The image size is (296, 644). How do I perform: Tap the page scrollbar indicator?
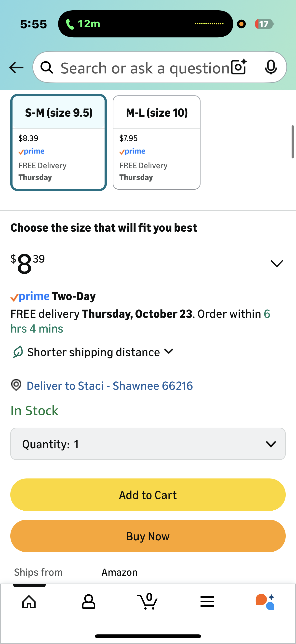(292, 142)
